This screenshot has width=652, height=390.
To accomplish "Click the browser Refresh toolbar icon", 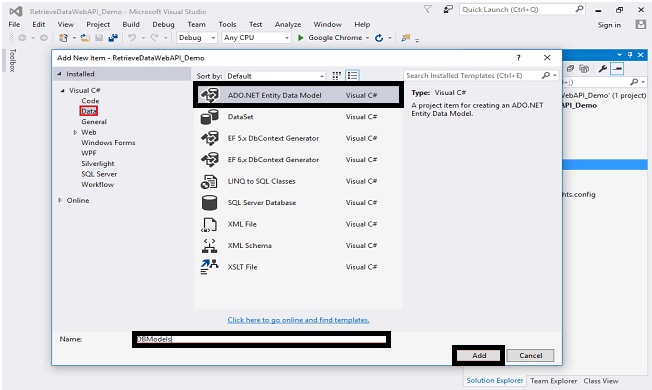I will click(379, 38).
